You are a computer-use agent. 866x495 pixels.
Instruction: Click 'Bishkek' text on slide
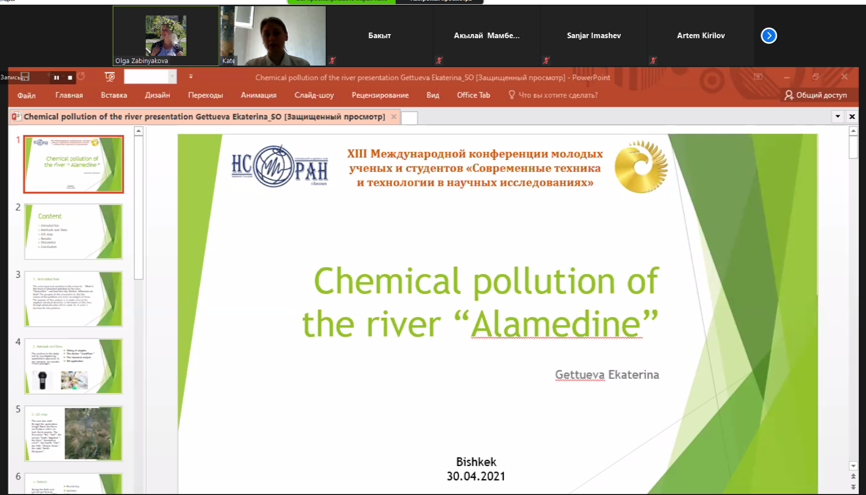pos(476,462)
